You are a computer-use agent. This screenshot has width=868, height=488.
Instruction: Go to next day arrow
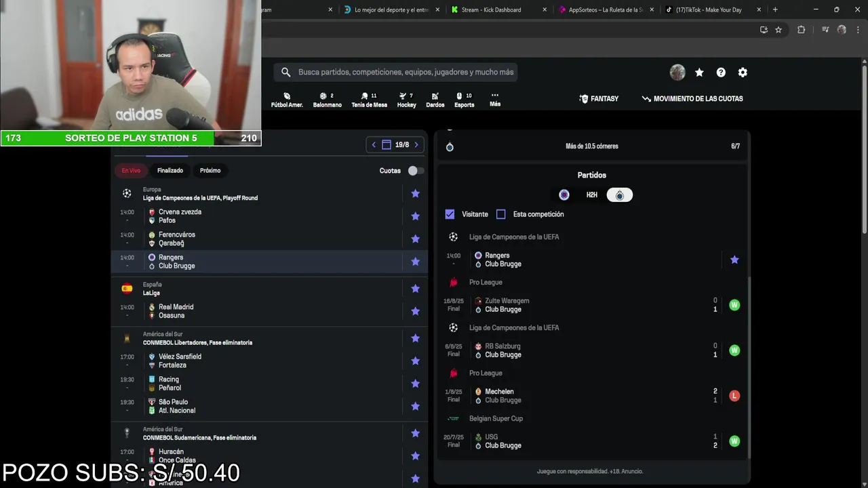[x=416, y=144]
